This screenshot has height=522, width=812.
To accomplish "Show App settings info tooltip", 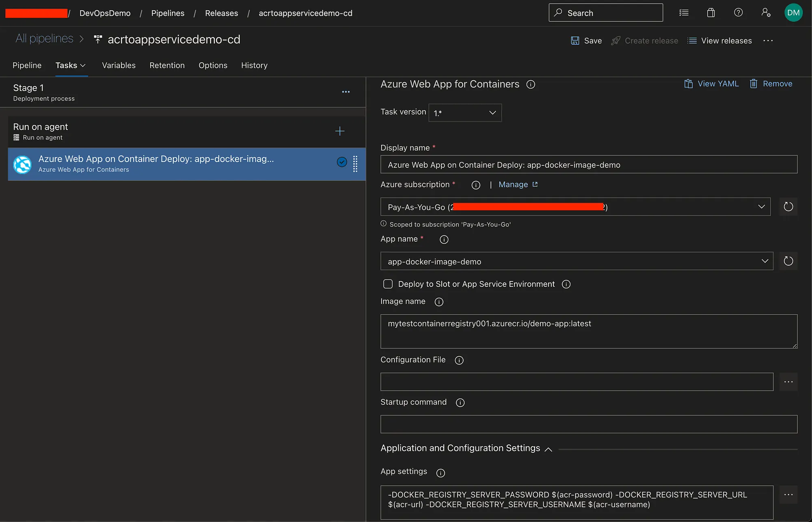I will (x=441, y=473).
